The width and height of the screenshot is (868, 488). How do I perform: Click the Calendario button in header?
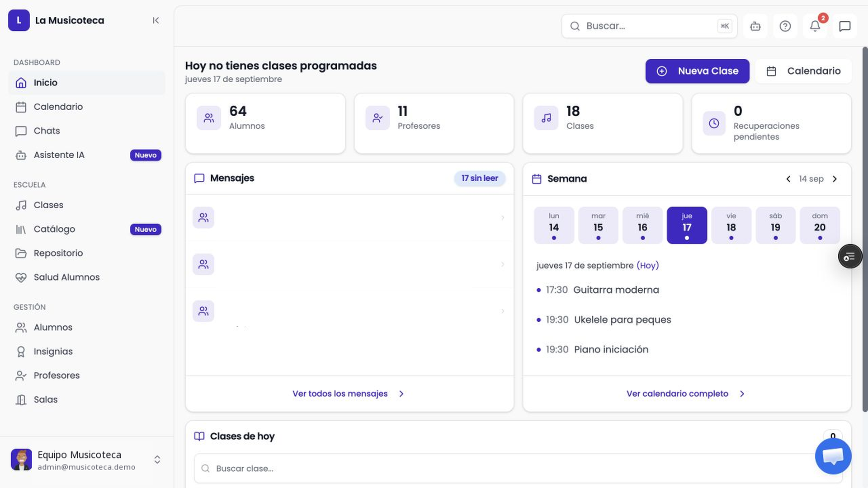(x=803, y=71)
